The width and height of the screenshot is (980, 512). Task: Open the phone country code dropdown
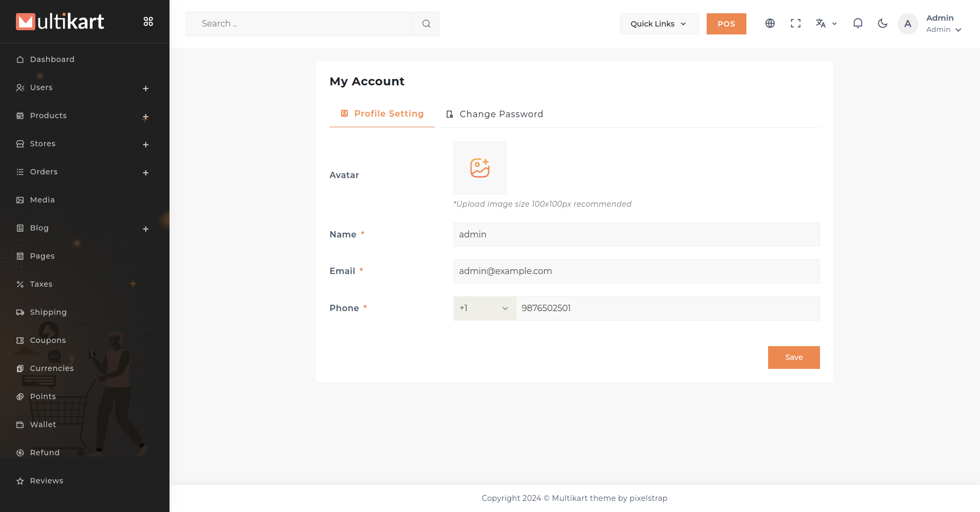484,308
